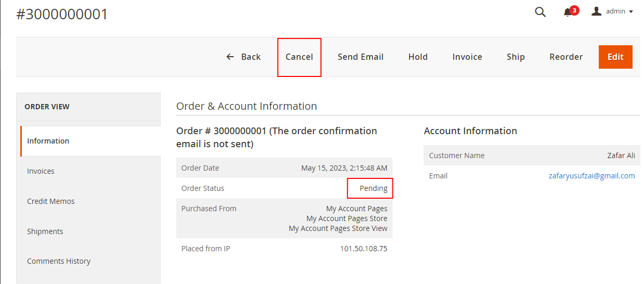Click the ORDER VIEW sidebar heading
This screenshot has height=284, width=644.
tap(47, 107)
